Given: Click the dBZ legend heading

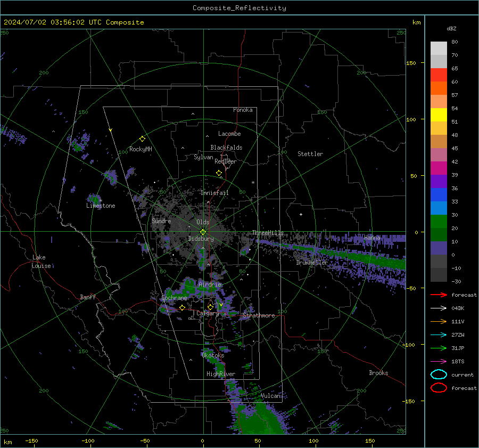Looking at the screenshot, I should 451,28.
